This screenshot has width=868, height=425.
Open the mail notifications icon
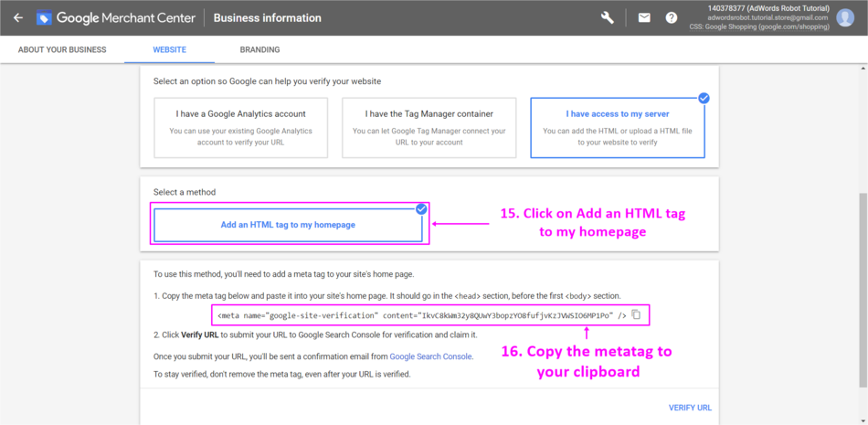[x=644, y=17]
